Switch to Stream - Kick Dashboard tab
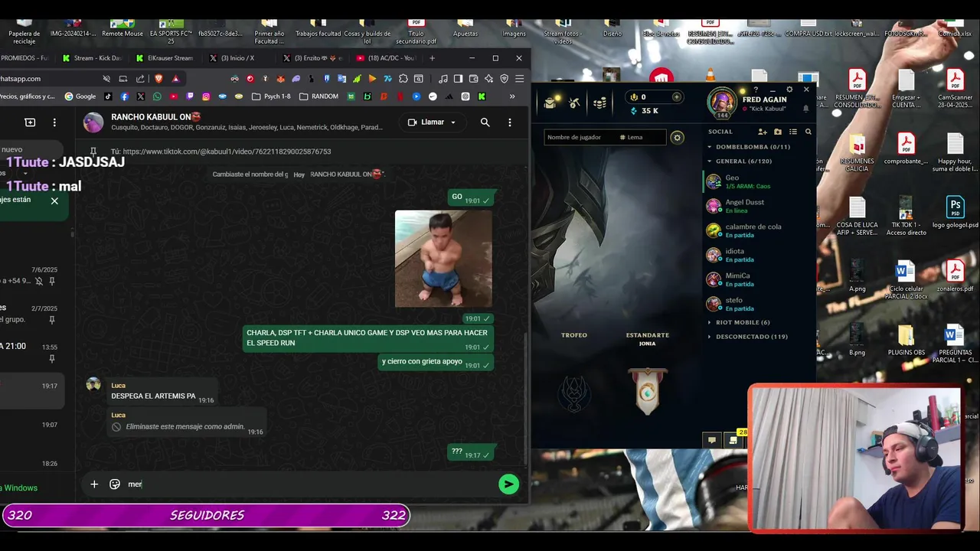 (x=92, y=58)
